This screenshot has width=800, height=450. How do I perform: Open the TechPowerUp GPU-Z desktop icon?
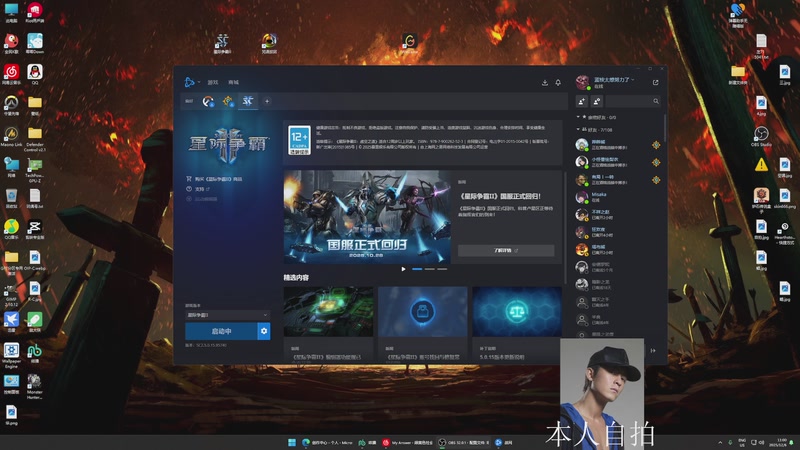(x=35, y=170)
